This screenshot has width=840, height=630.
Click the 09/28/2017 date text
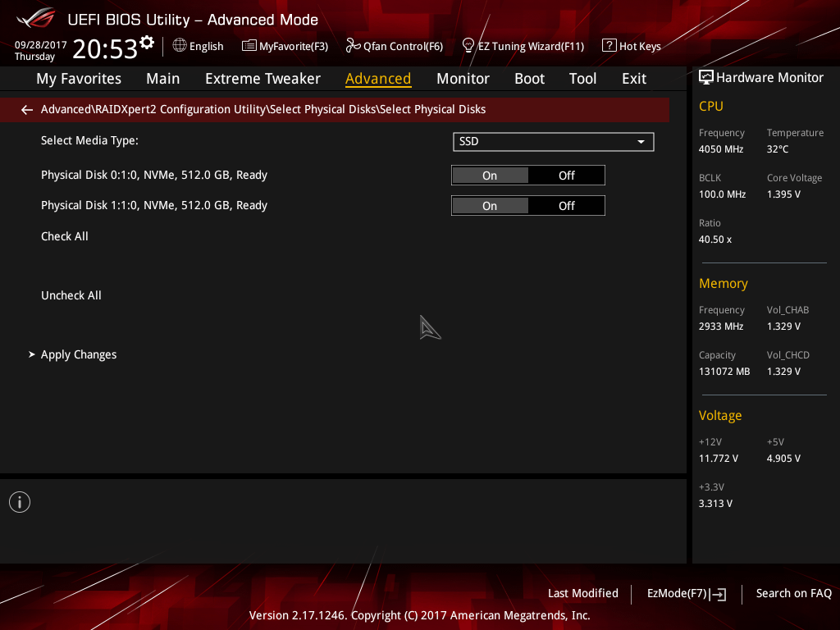(41, 45)
